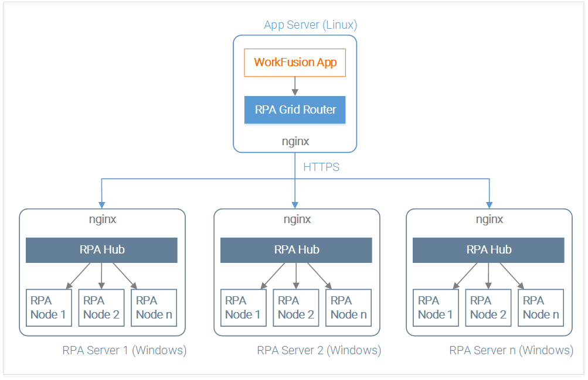Click RPA Node 2 in Server n

pos(488,308)
